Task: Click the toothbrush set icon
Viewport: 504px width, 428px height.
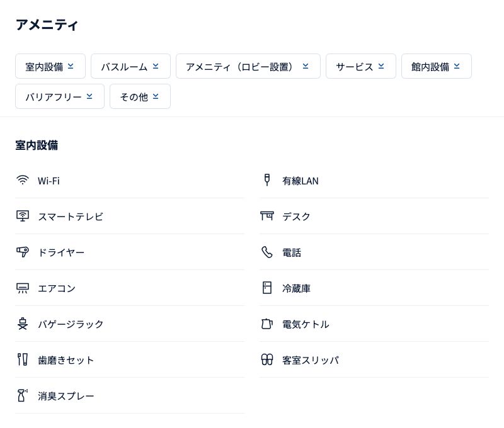Action: (x=23, y=359)
